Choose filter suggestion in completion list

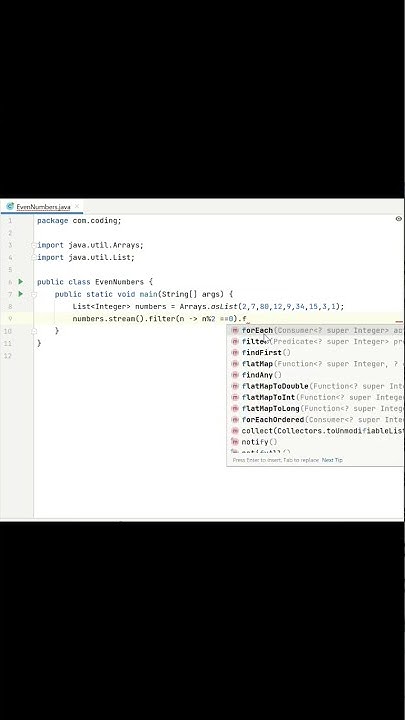point(315,342)
